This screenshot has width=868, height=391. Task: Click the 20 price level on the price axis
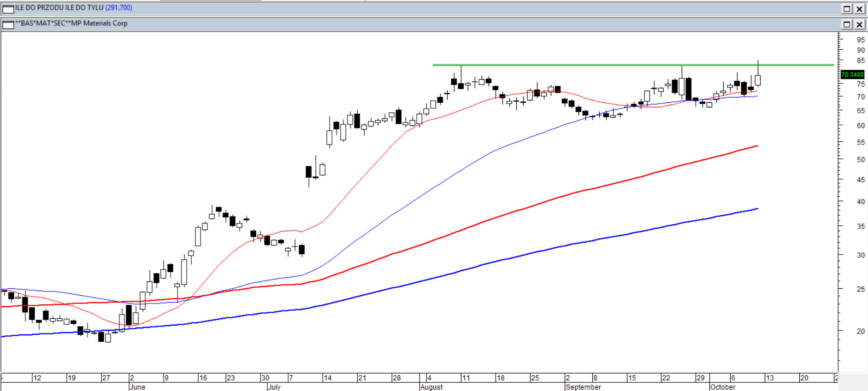[860, 331]
